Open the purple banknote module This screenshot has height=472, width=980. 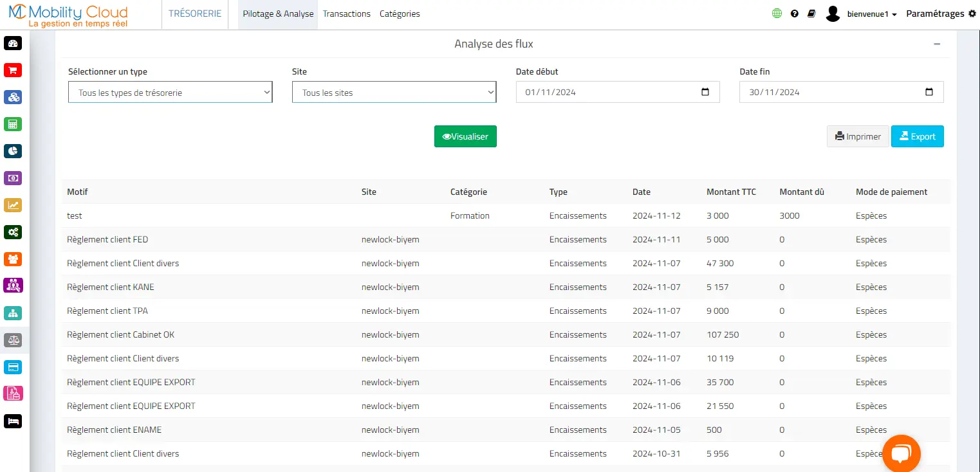pyautogui.click(x=13, y=178)
